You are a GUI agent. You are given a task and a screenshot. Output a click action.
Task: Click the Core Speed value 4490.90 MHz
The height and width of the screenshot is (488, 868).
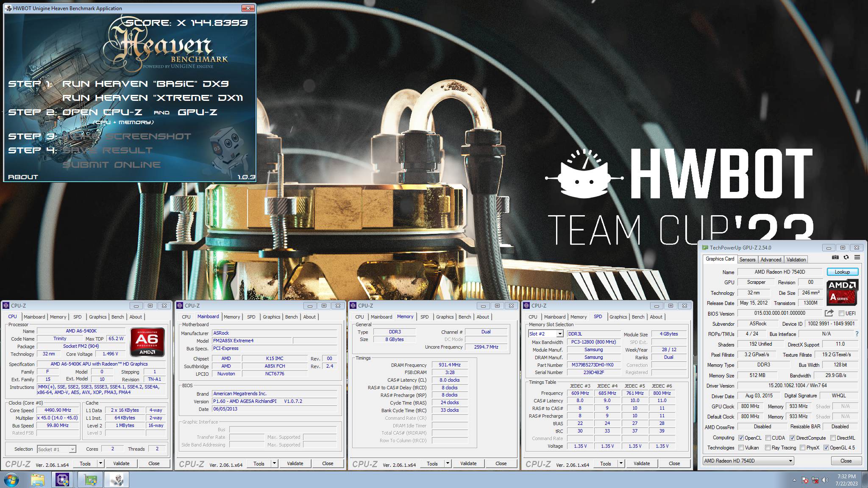58,410
